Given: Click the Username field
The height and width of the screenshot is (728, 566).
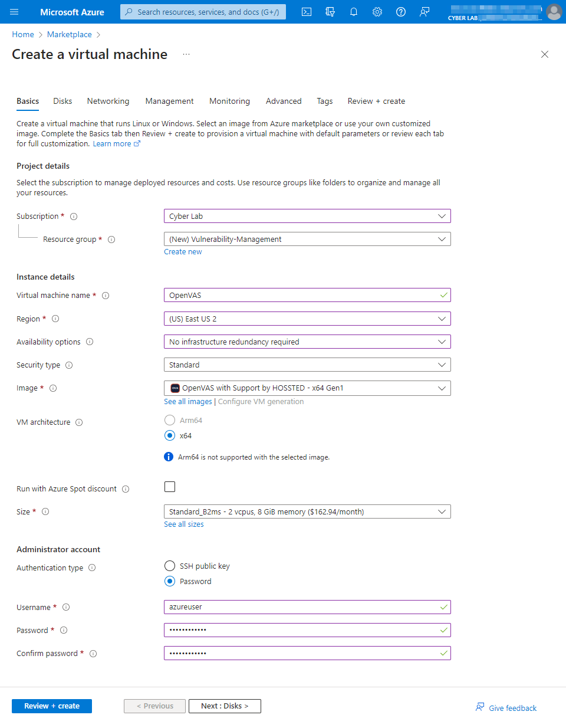Looking at the screenshot, I should coord(307,607).
